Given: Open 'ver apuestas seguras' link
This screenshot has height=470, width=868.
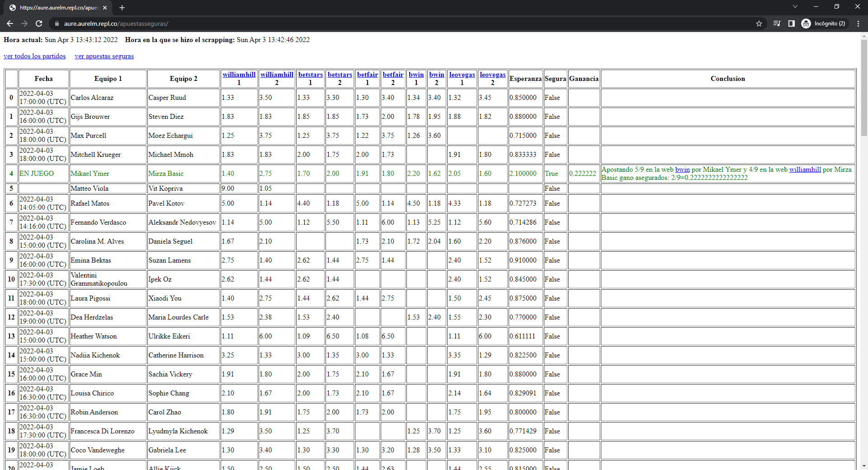Looking at the screenshot, I should coord(104,56).
